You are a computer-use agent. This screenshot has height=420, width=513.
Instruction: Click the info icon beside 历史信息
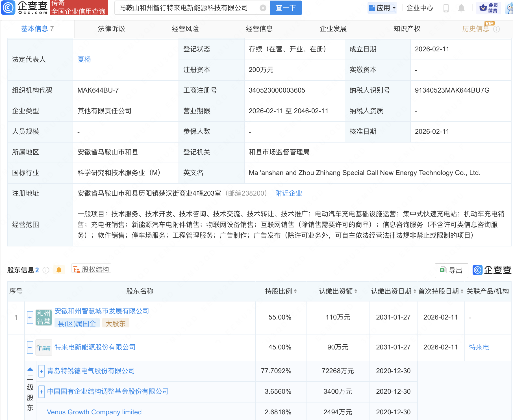(x=496, y=29)
